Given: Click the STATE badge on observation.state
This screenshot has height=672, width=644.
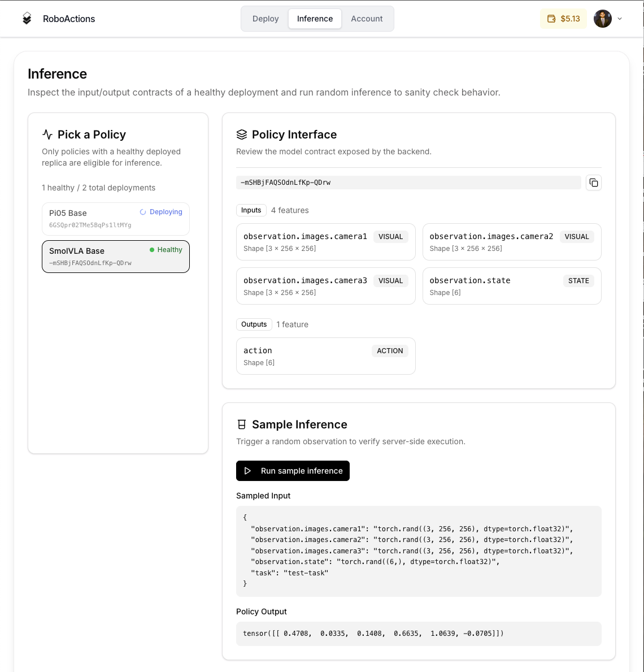Looking at the screenshot, I should [x=578, y=280].
